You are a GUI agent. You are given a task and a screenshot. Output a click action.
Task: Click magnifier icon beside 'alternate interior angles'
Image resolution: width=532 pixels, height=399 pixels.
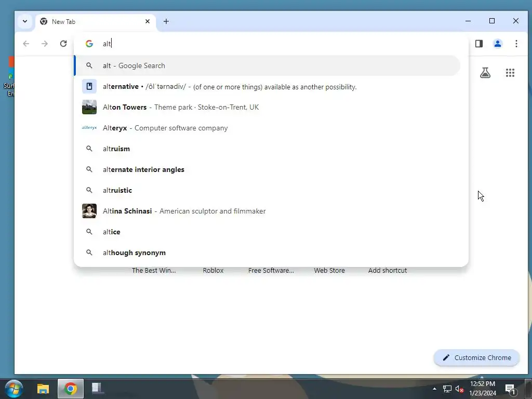pyautogui.click(x=89, y=169)
